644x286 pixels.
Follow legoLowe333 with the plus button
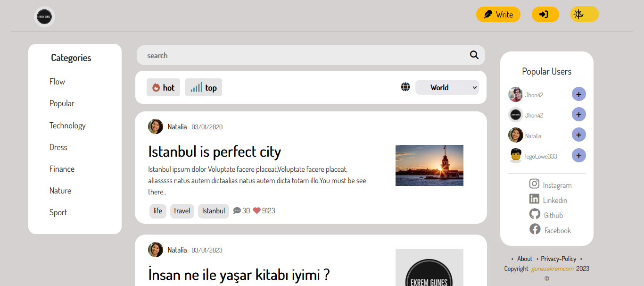pyautogui.click(x=579, y=155)
